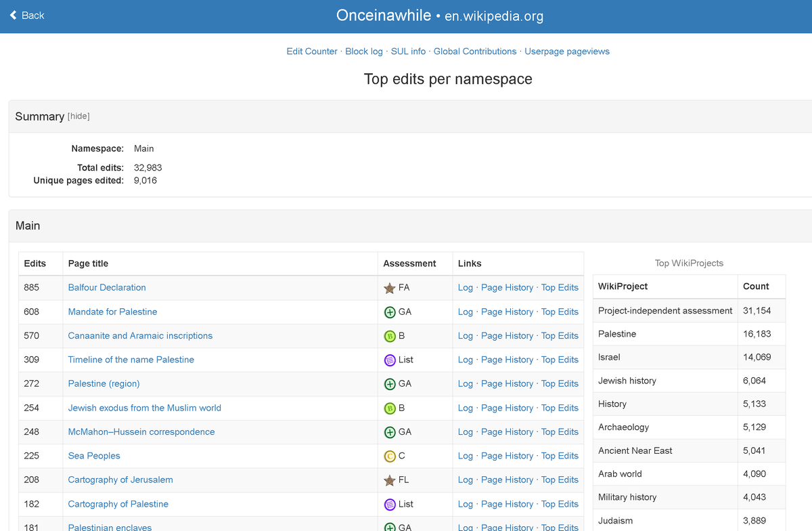
Task: Open SUL info link
Action: point(408,51)
